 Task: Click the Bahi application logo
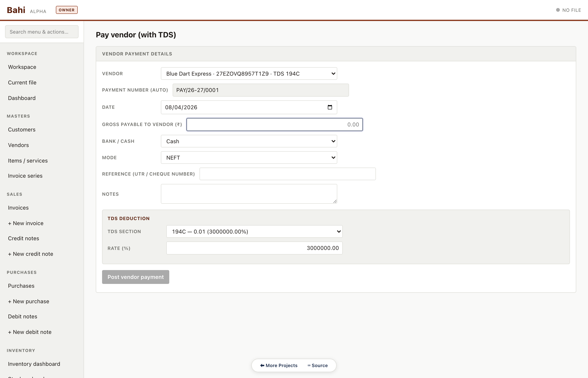click(16, 10)
